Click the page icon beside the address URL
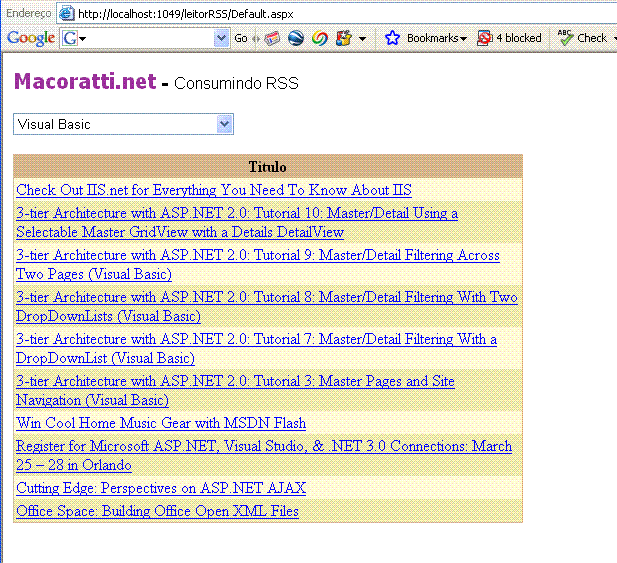This screenshot has height=563, width=617. point(67,14)
